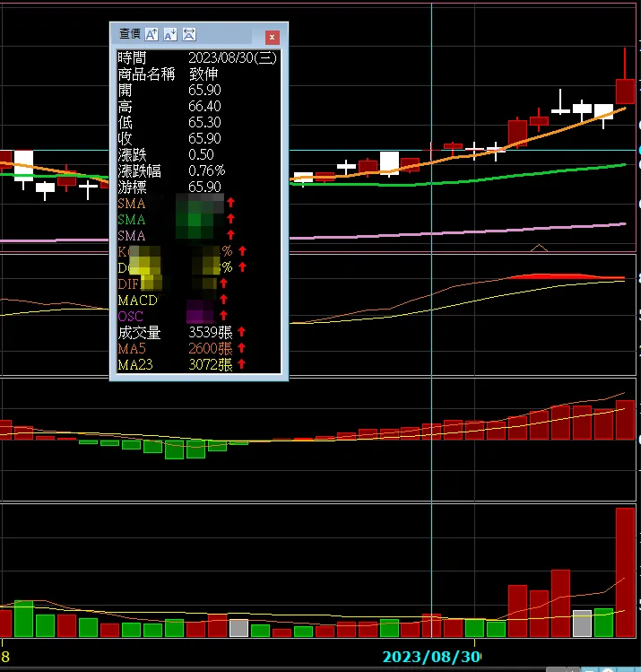Click the 漲跌 value 0.50

coord(201,154)
